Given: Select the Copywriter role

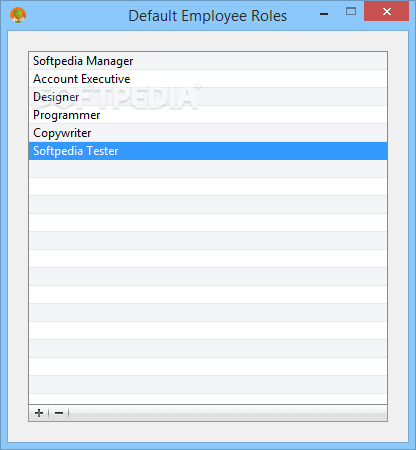Looking at the screenshot, I should [x=208, y=133].
